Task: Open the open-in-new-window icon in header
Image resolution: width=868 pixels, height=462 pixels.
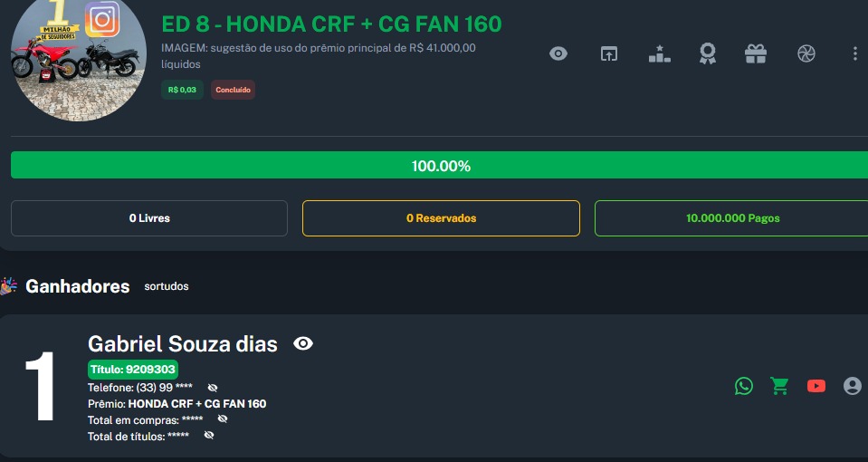Action: pyautogui.click(x=609, y=53)
